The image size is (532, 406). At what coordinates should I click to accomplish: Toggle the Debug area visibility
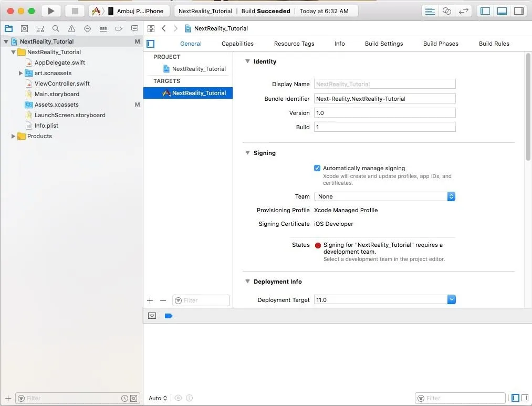502,11
